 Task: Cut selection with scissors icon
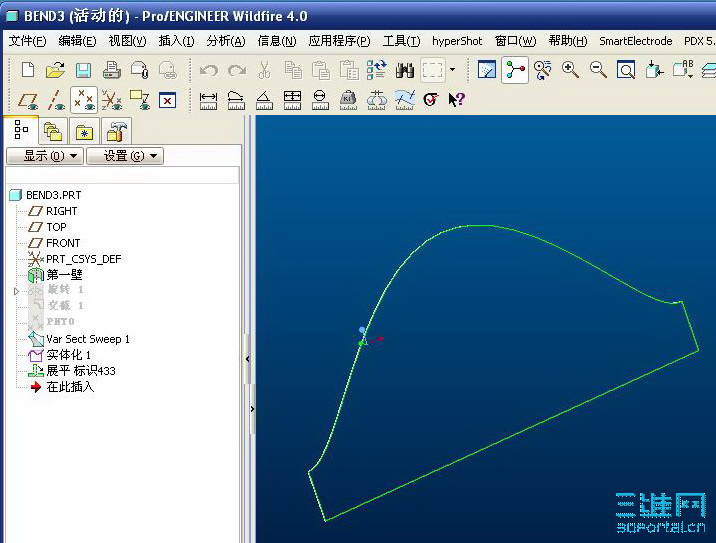[264, 70]
